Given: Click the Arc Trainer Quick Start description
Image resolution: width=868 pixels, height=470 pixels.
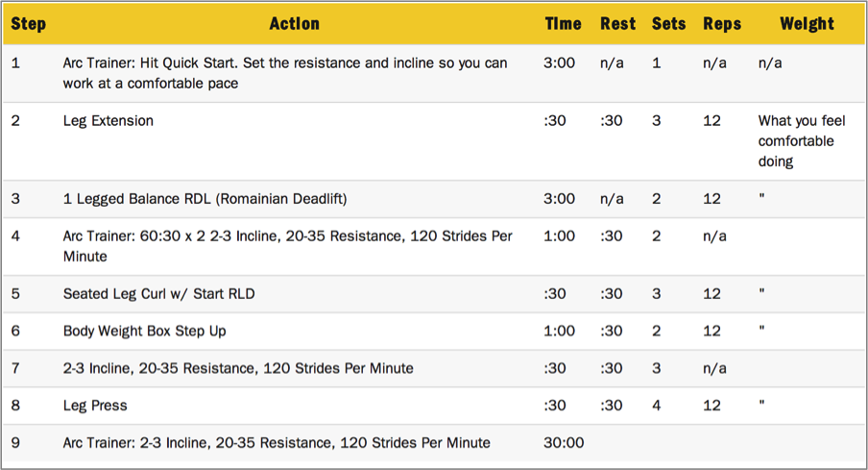Looking at the screenshot, I should point(285,73).
